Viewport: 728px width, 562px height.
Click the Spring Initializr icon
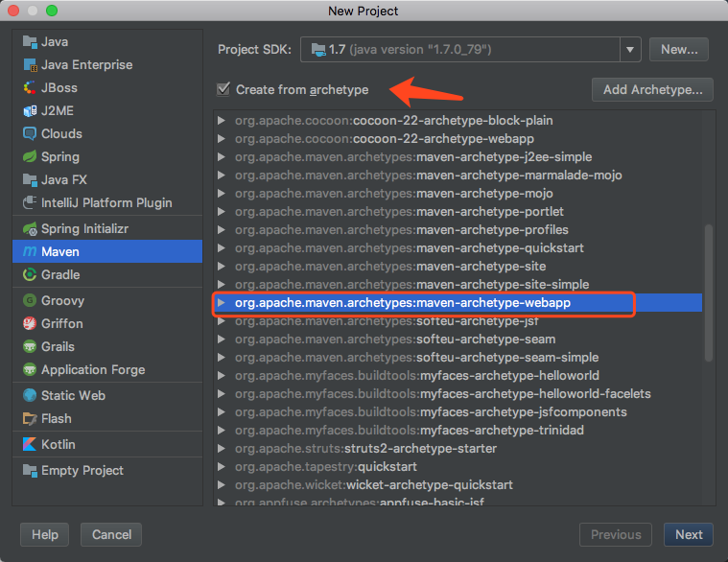(29, 230)
